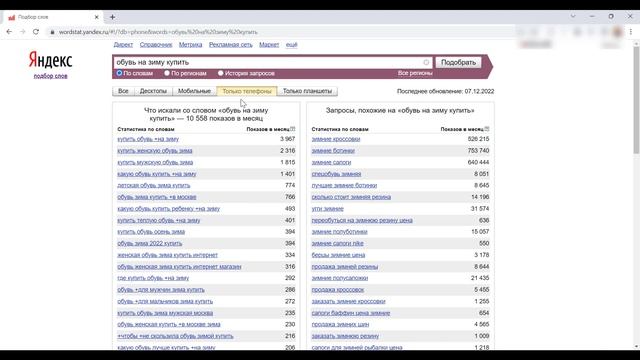Open the Chrome three-dot menu
640x360 pixels.
coord(631,32)
